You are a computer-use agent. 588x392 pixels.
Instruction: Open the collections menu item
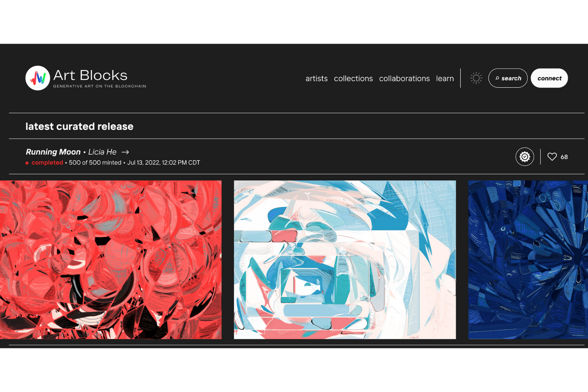click(353, 78)
